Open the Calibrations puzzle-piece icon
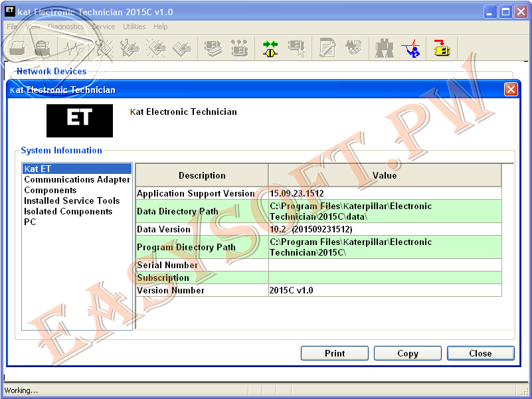The image size is (532, 399). 354,48
